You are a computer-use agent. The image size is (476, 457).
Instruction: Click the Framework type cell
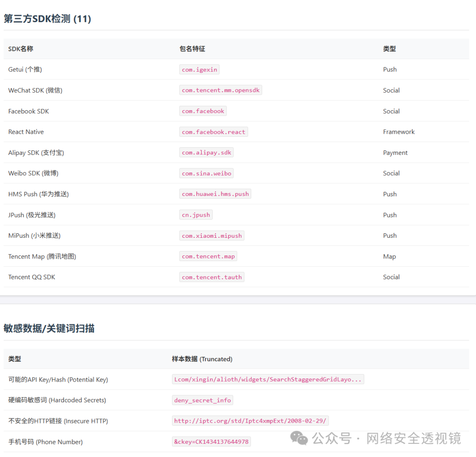(398, 132)
